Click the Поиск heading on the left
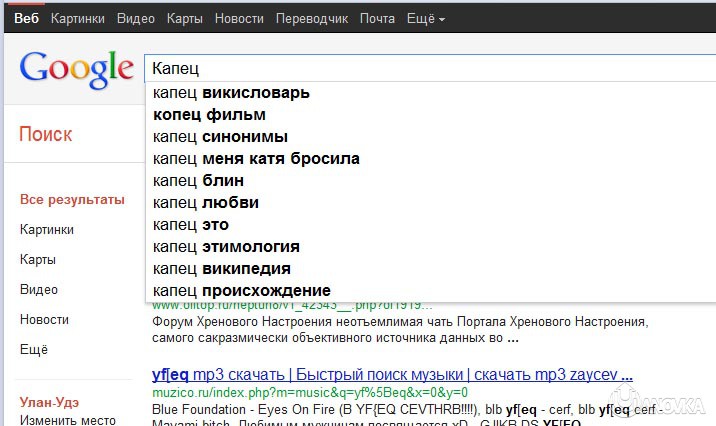Screen dimensions: 716x426 46,134
